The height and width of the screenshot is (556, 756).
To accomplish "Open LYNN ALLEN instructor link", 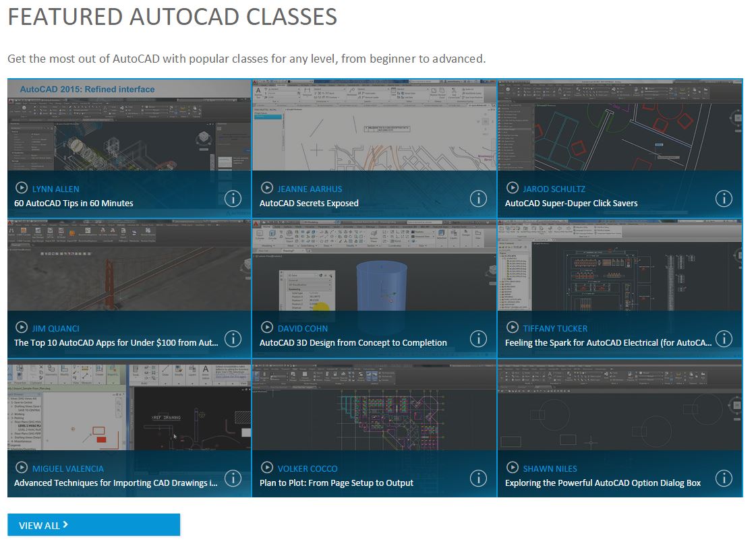I will coord(56,189).
